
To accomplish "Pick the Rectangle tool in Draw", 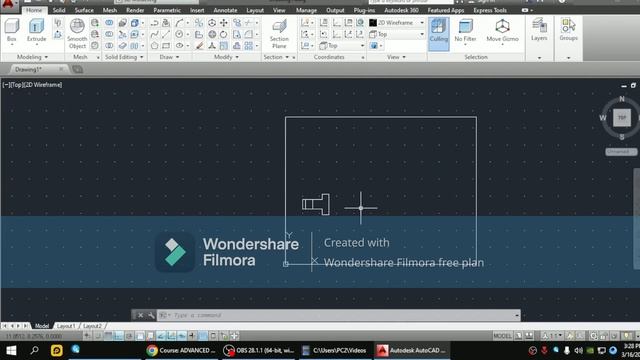I will pos(166,46).
